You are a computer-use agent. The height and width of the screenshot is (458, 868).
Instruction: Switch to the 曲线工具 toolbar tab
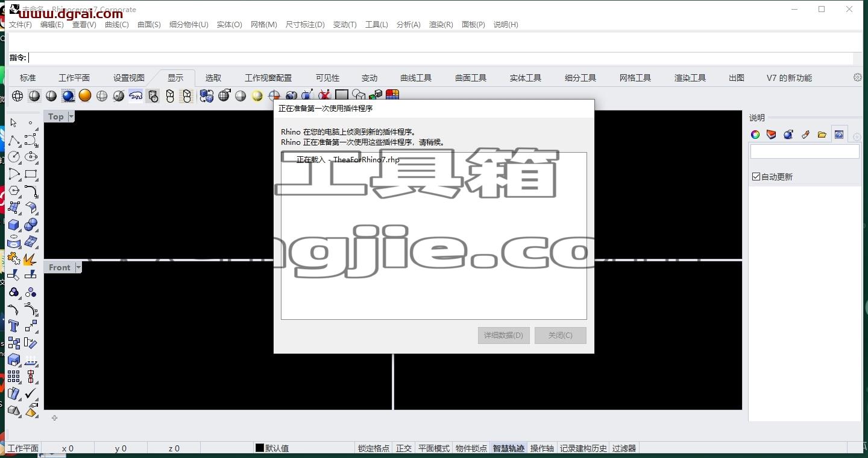tap(416, 78)
